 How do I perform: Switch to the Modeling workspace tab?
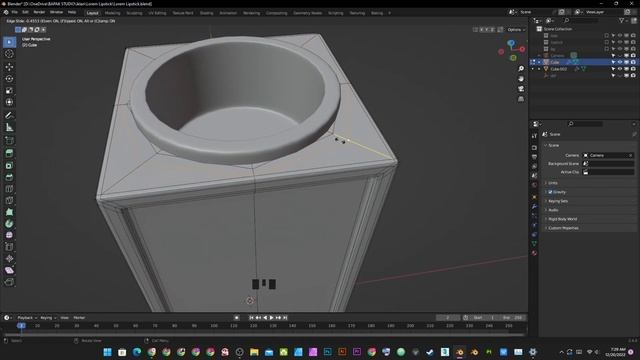(x=112, y=13)
